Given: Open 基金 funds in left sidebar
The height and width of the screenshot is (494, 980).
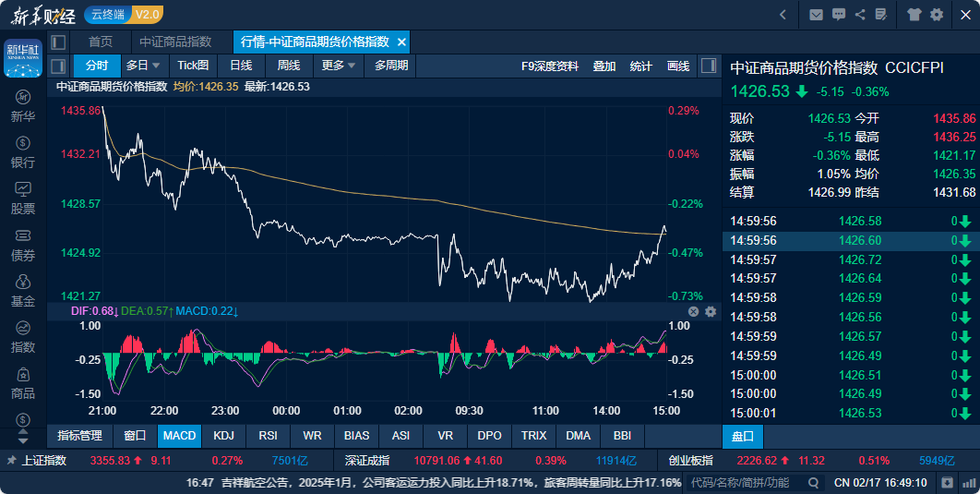Looking at the screenshot, I should click(x=23, y=290).
